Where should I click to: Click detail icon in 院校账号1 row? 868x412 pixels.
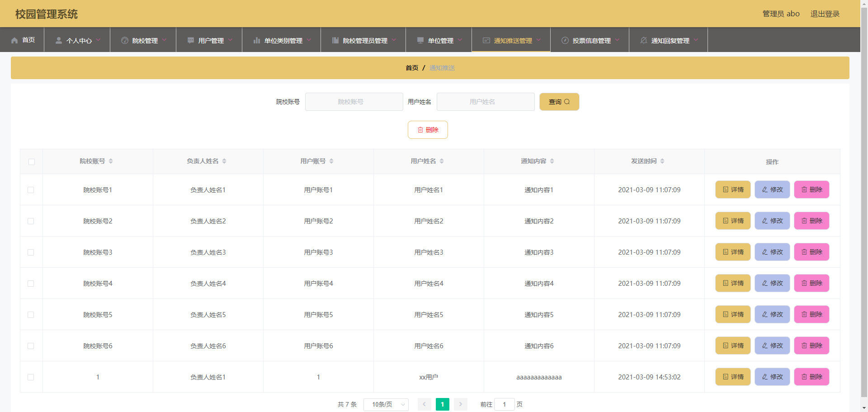726,189
